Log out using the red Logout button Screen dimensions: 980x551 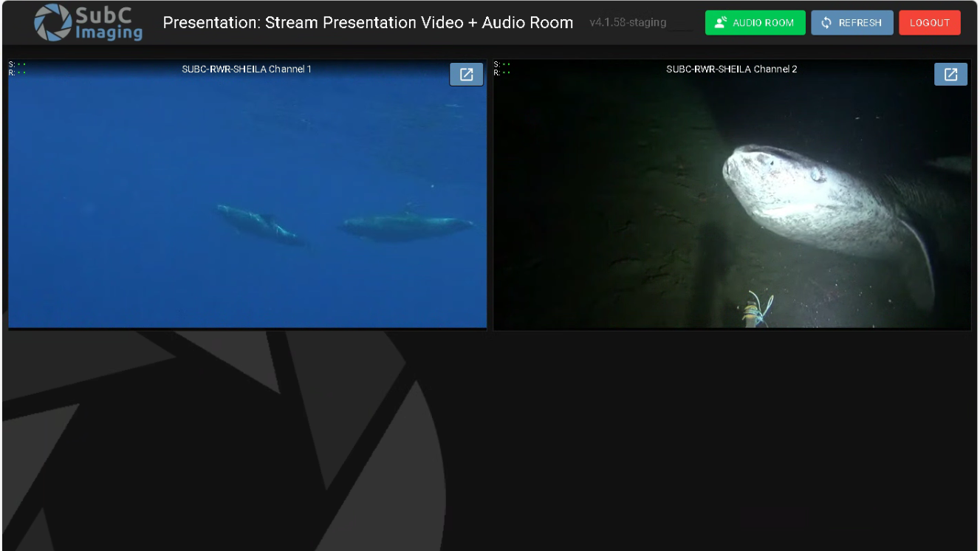[x=929, y=23]
